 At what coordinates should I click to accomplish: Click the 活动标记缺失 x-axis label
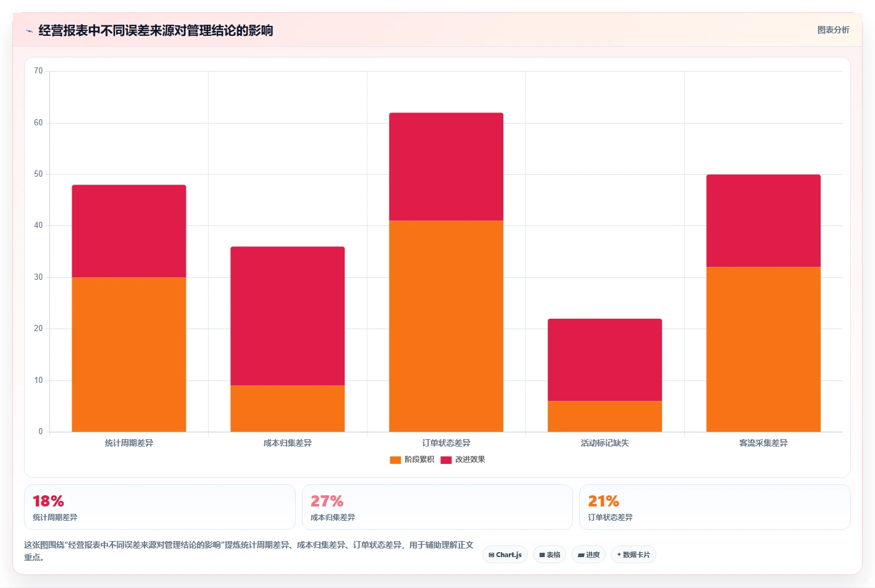tap(605, 443)
